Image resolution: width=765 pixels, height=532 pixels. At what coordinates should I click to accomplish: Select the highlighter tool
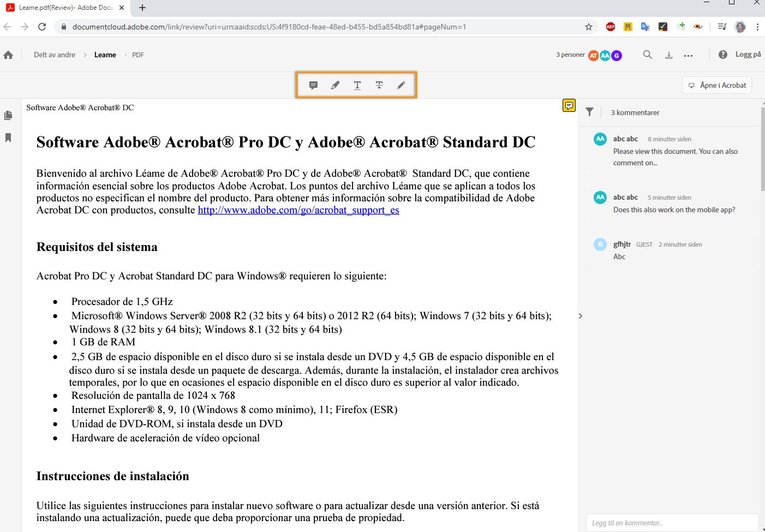pos(335,85)
